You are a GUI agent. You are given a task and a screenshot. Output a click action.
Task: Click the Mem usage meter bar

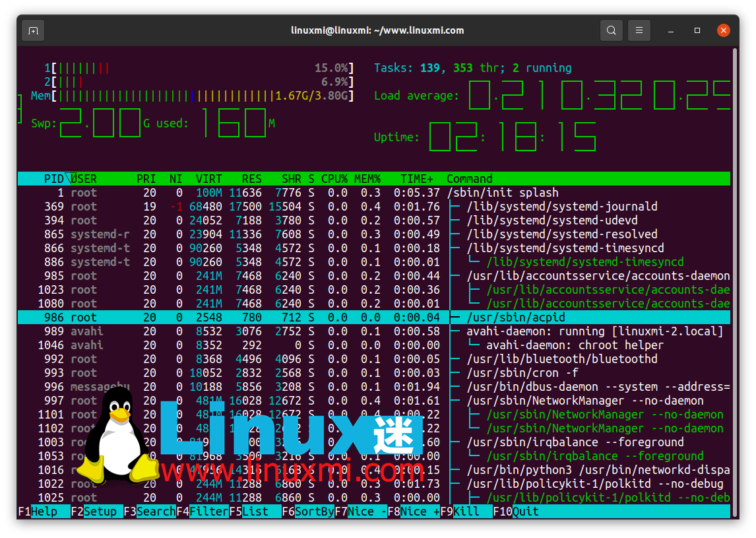pos(193,96)
